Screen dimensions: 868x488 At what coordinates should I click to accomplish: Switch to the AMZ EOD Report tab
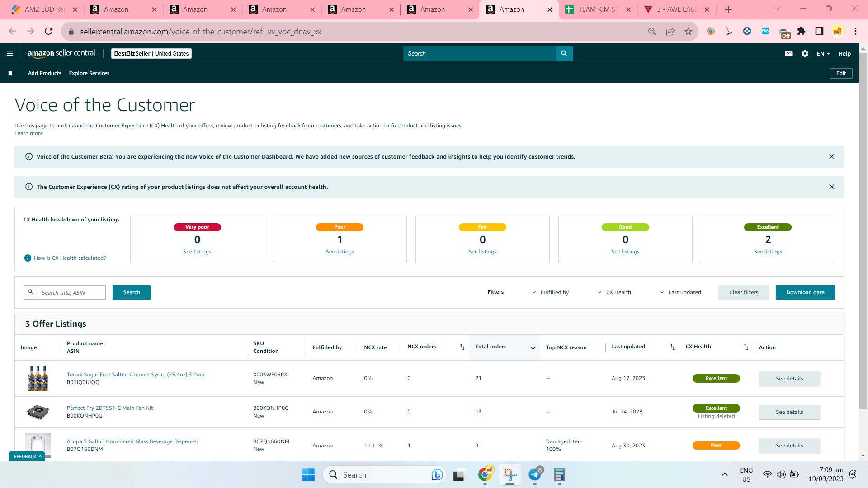(x=44, y=9)
